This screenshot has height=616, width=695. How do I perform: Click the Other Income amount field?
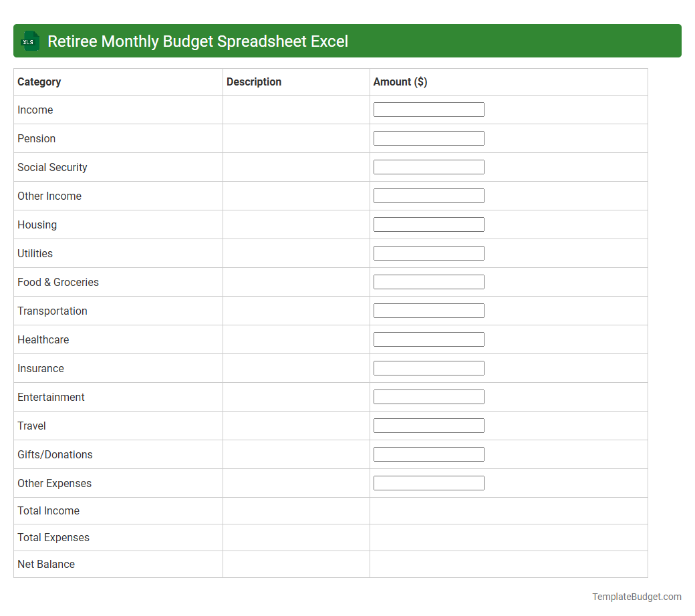429,195
